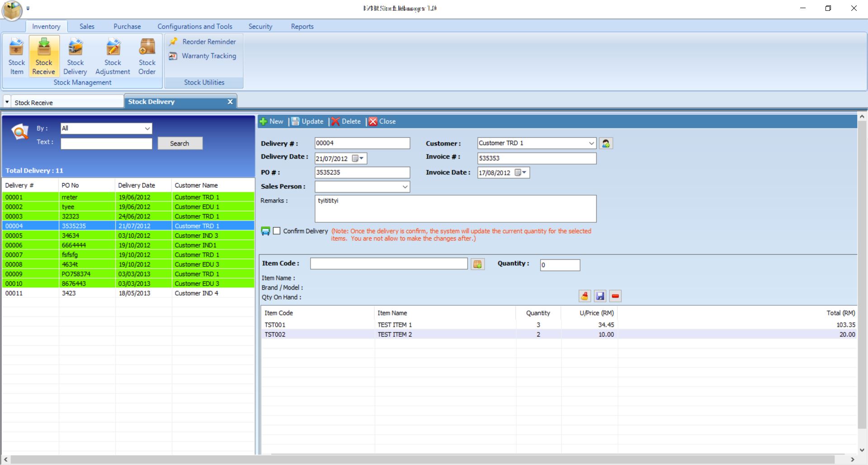Click the delivery truck icon

(x=265, y=231)
